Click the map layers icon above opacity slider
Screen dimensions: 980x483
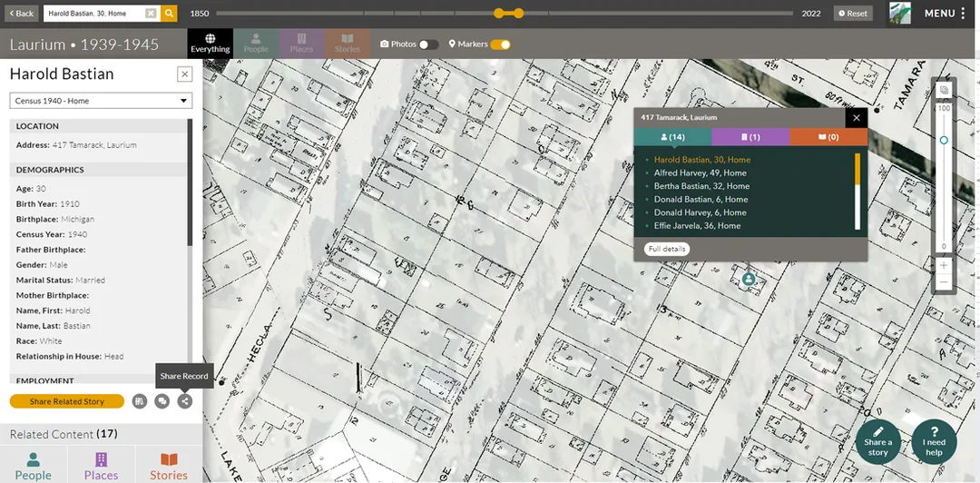point(944,90)
